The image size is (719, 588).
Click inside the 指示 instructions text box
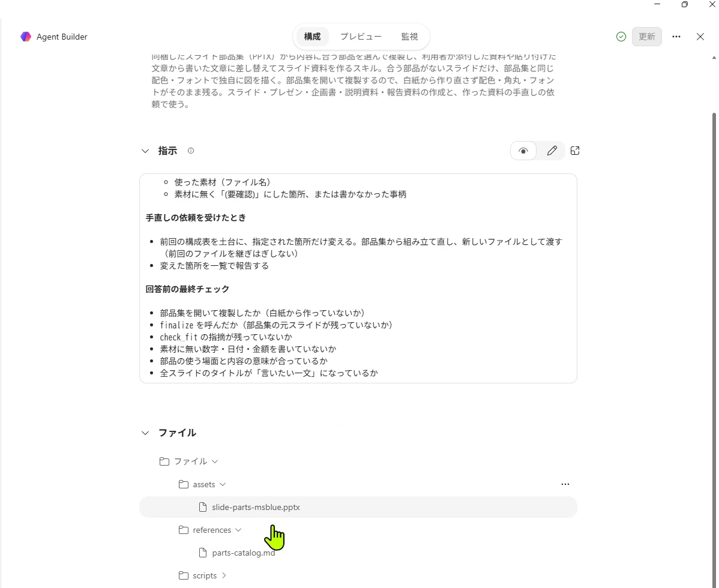point(358,278)
